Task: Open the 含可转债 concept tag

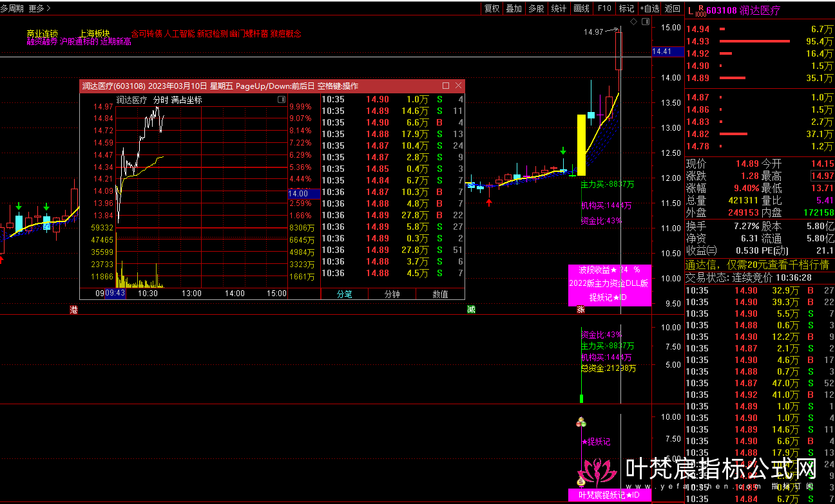Action: pos(146,33)
